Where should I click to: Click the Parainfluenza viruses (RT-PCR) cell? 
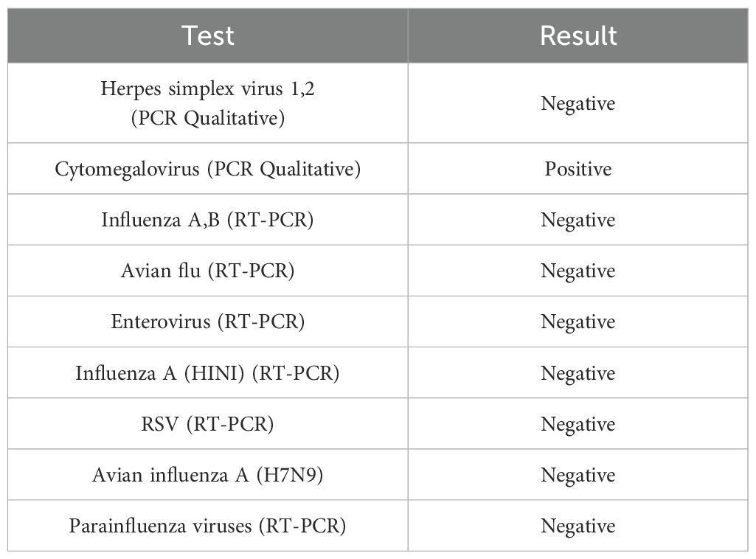click(208, 526)
